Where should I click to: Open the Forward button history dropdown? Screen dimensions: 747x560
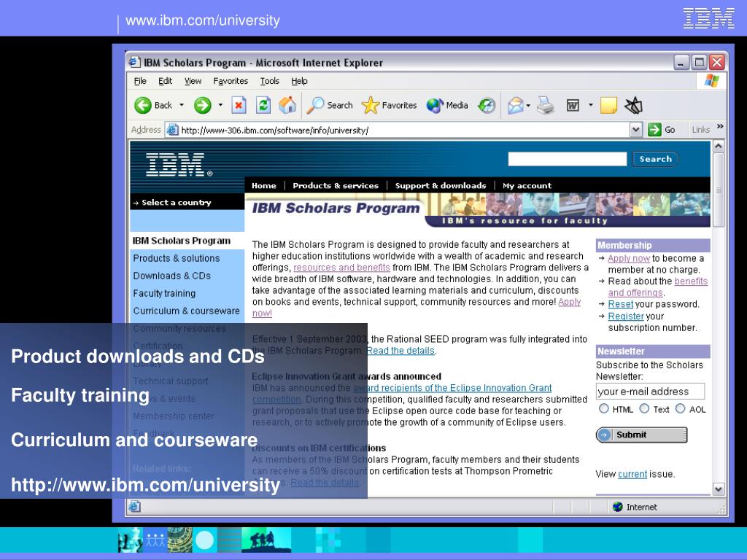[x=220, y=105]
